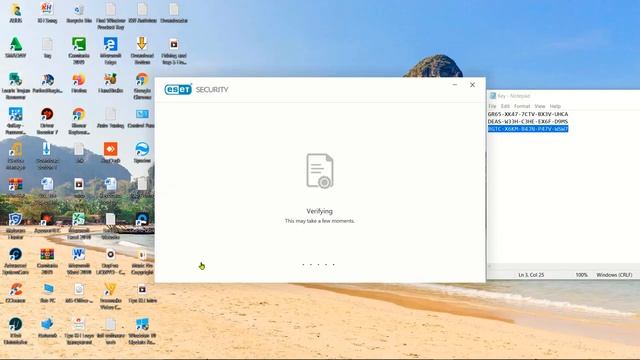The width and height of the screenshot is (640, 360).
Task: Open the View menu in Notepad
Action: 540,106
